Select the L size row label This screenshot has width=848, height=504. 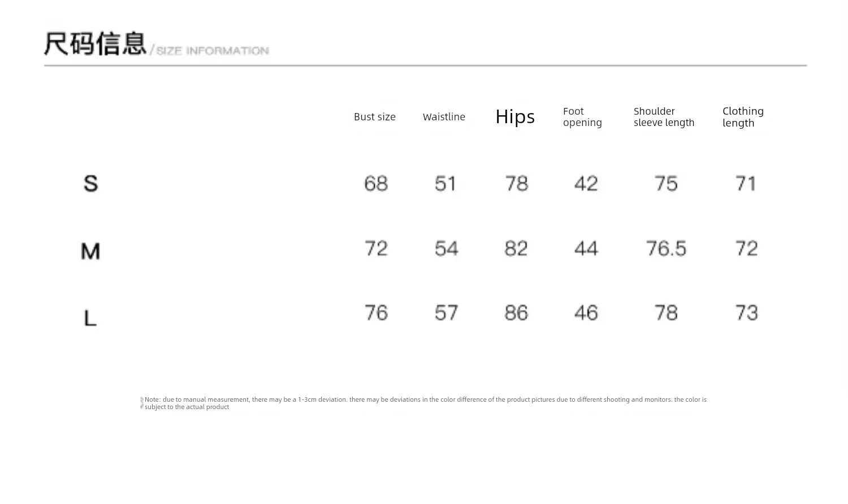click(x=90, y=318)
